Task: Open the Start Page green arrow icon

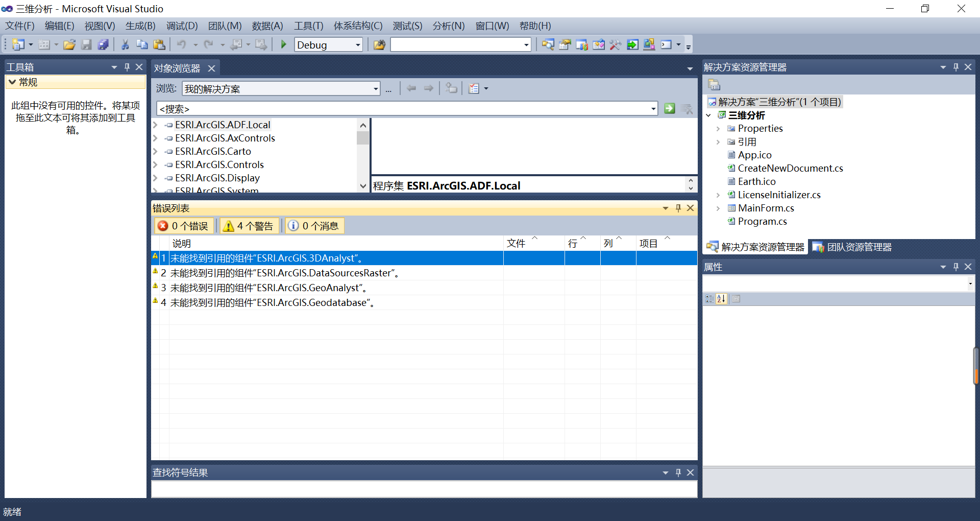Action: pos(632,45)
